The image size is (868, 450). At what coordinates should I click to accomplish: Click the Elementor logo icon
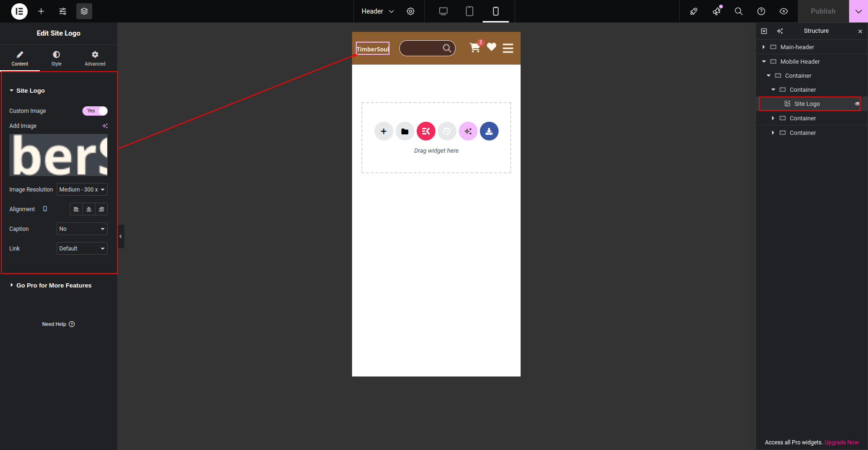(x=19, y=11)
